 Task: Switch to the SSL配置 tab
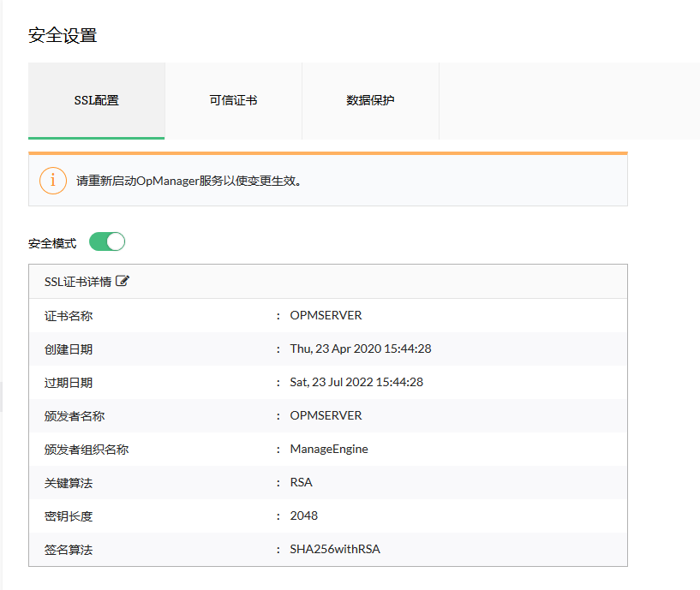coord(96,100)
